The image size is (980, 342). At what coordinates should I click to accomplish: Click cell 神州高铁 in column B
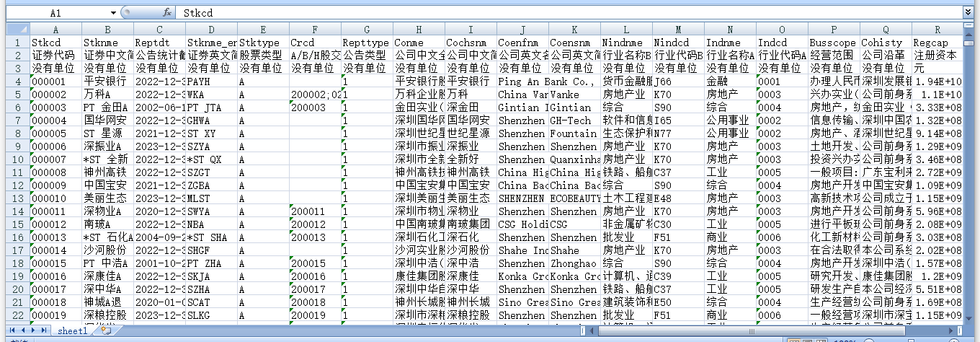click(x=107, y=172)
